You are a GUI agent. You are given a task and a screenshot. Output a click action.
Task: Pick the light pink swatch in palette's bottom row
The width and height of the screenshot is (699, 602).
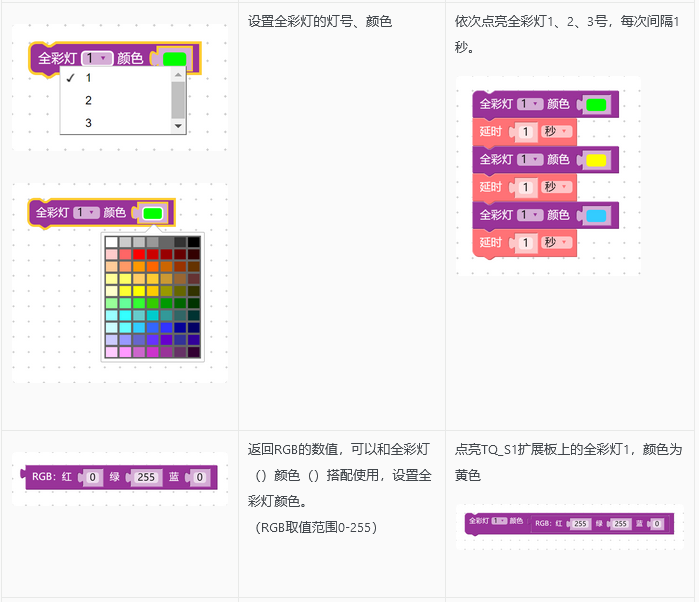(111, 352)
